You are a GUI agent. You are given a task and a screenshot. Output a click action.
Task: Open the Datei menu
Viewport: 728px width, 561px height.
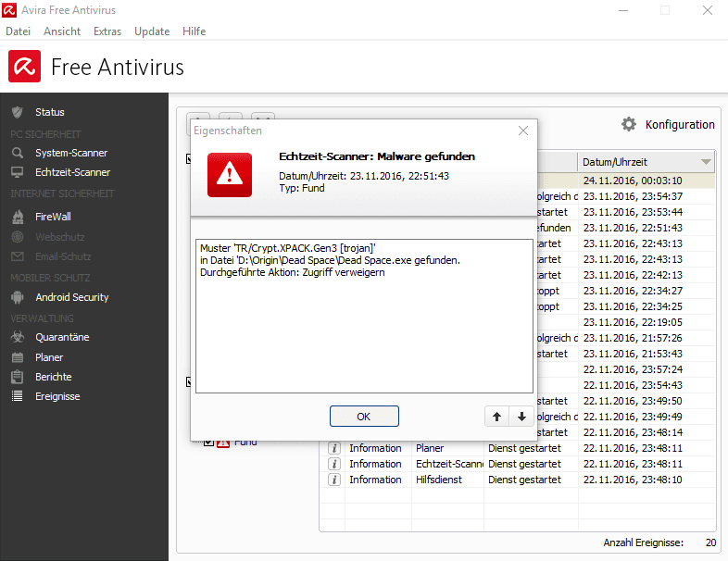click(19, 31)
